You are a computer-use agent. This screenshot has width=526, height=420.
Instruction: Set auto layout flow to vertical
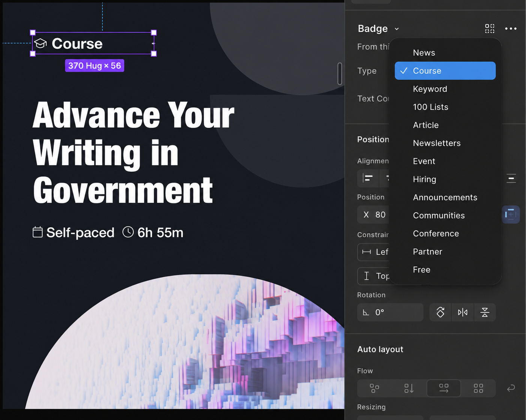409,388
